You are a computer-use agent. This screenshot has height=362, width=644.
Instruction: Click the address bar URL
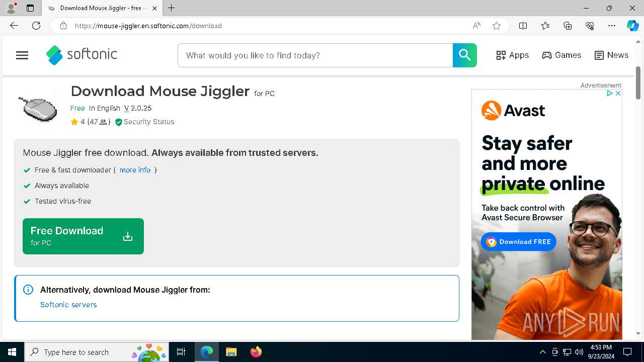click(148, 26)
